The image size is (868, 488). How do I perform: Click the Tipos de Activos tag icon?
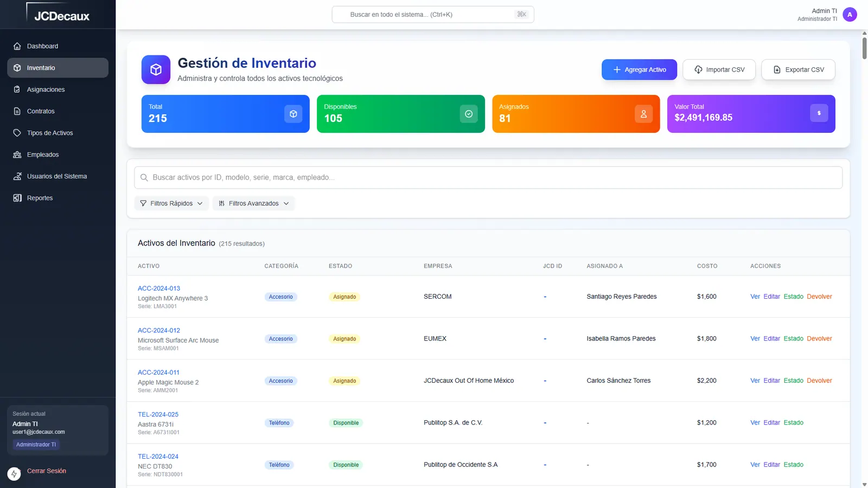tap(17, 133)
